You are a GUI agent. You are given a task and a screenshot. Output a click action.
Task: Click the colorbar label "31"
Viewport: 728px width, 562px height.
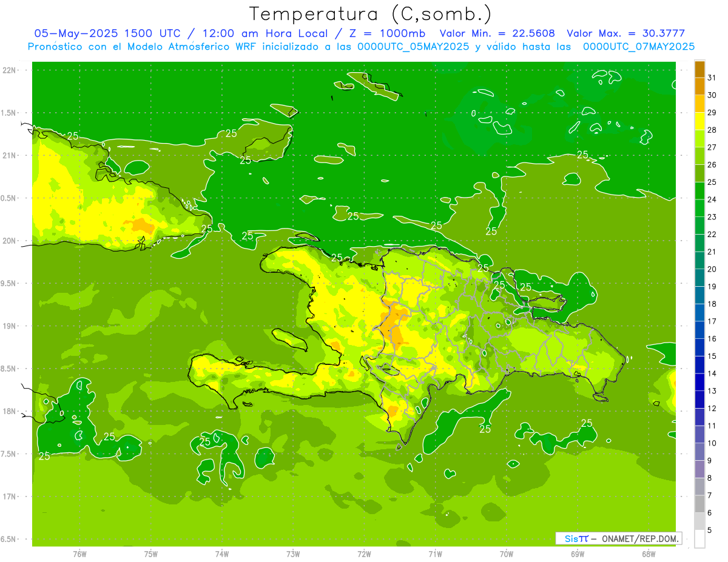pos(712,78)
